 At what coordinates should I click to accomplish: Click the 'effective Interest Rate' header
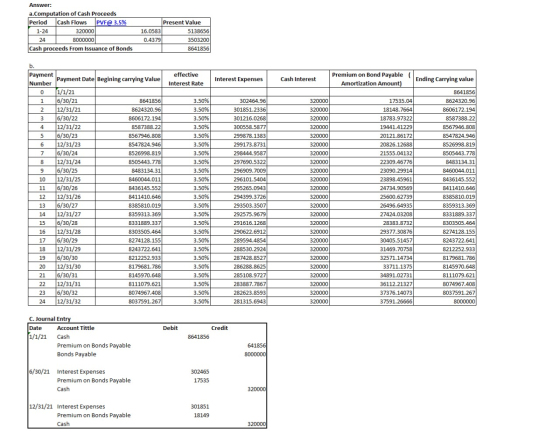point(186,79)
